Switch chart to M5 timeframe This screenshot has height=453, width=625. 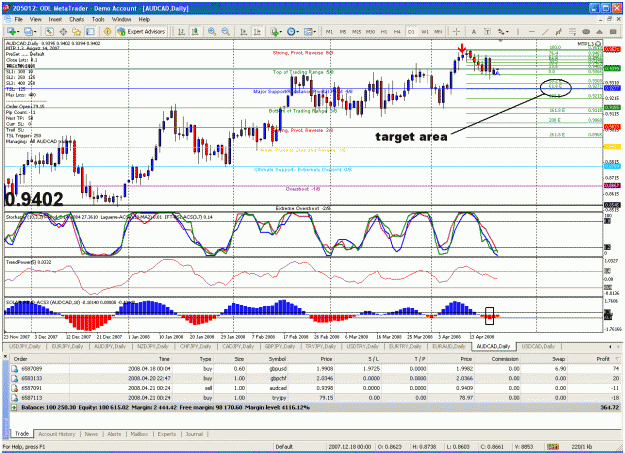click(x=343, y=32)
